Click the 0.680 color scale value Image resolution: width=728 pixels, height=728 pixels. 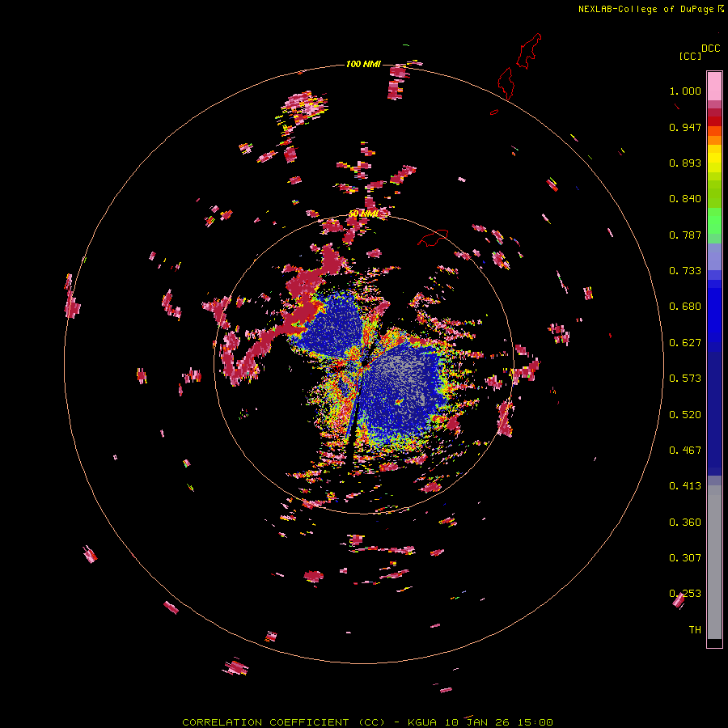pos(685,307)
